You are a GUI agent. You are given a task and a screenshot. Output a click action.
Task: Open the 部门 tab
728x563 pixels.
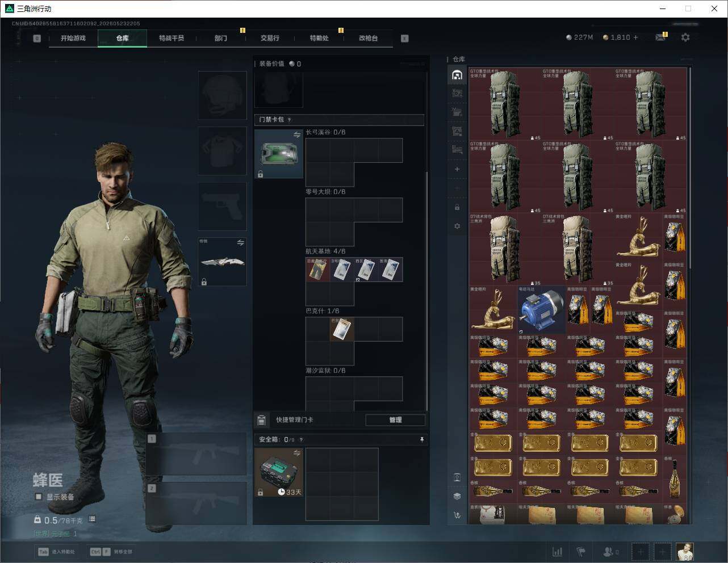click(x=221, y=38)
